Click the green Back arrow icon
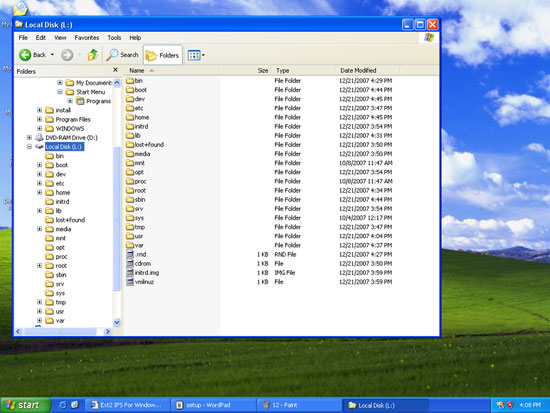The height and width of the screenshot is (413, 550). pos(25,55)
